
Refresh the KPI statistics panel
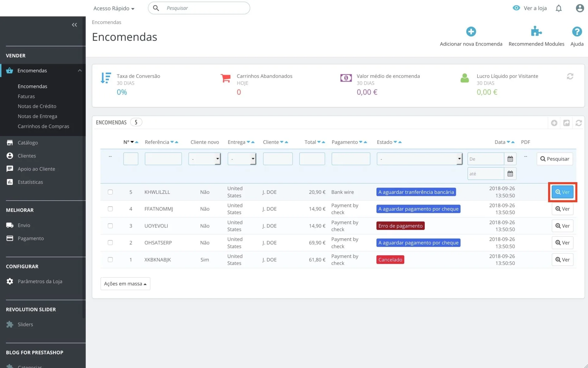click(x=570, y=76)
